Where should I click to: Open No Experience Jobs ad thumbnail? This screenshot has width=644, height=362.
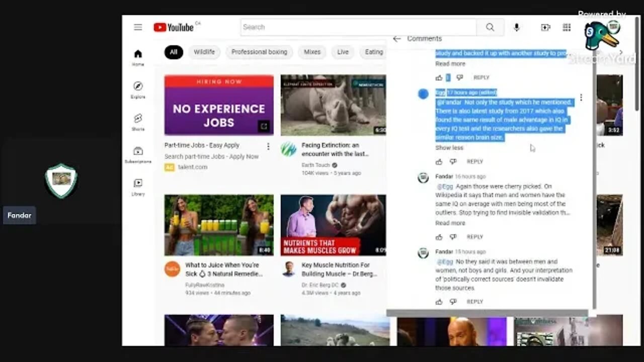click(219, 105)
